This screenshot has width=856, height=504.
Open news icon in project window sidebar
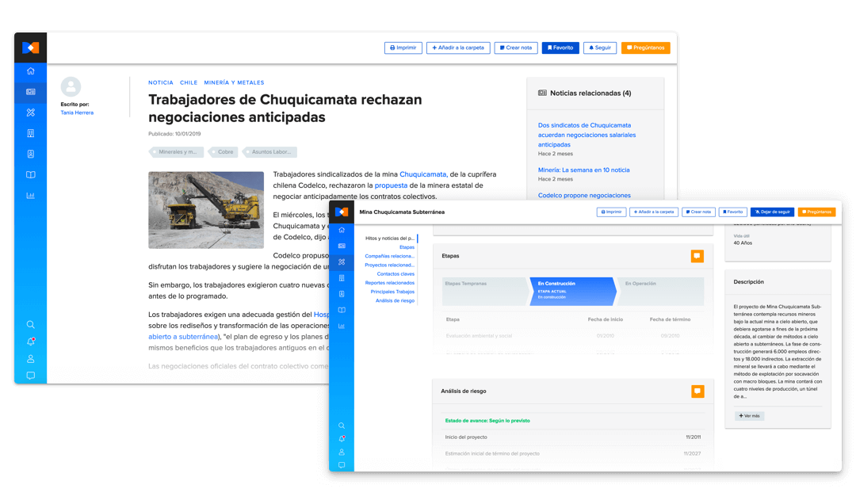pyautogui.click(x=342, y=246)
